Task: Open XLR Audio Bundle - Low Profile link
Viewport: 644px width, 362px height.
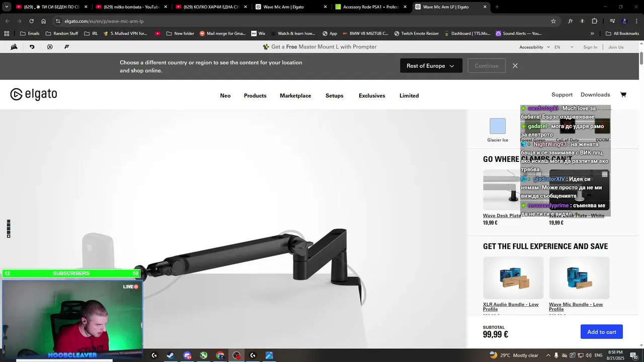Action: 511,307
